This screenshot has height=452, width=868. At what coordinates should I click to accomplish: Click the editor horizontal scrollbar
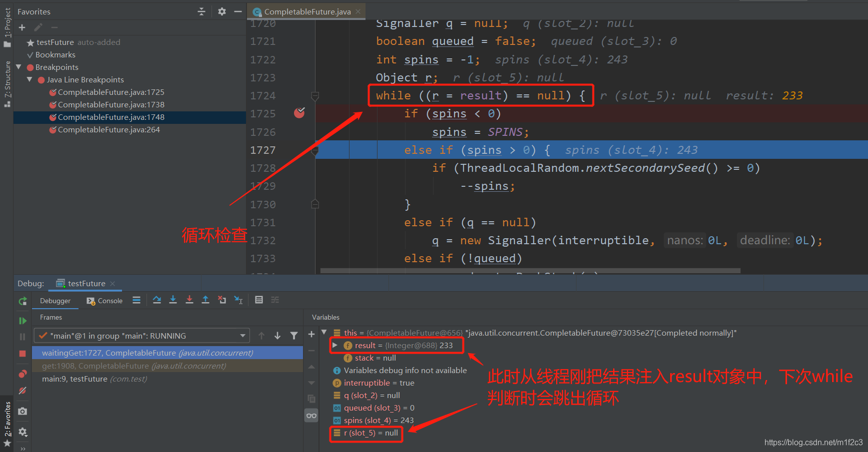tap(530, 271)
